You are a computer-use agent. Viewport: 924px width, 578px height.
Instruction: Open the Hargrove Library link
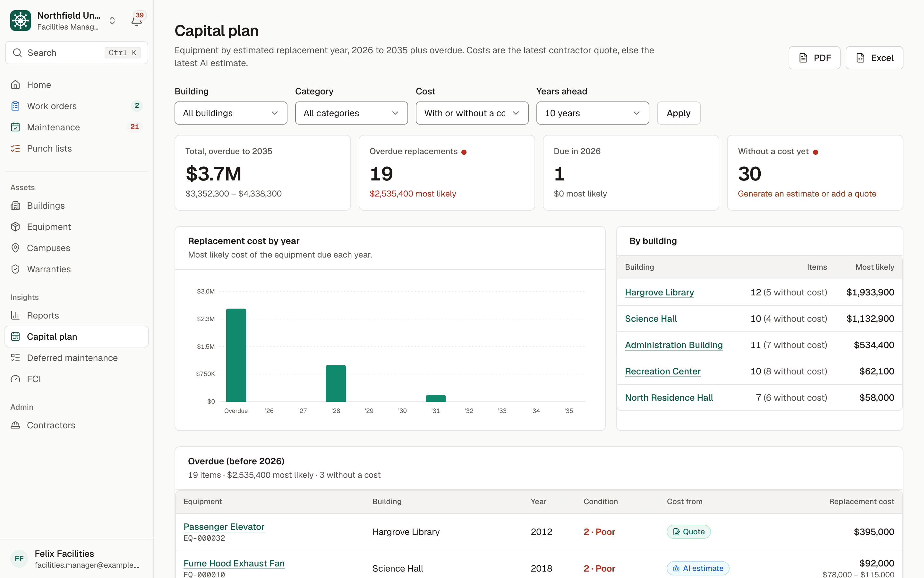pos(659,293)
